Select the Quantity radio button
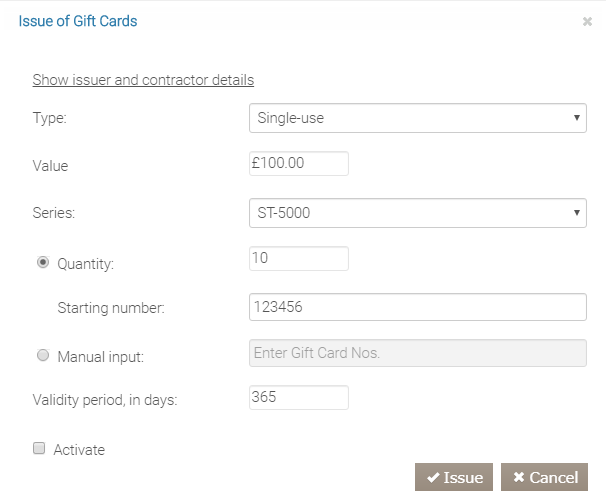Viewport: 606px width, 504px height. tap(43, 263)
